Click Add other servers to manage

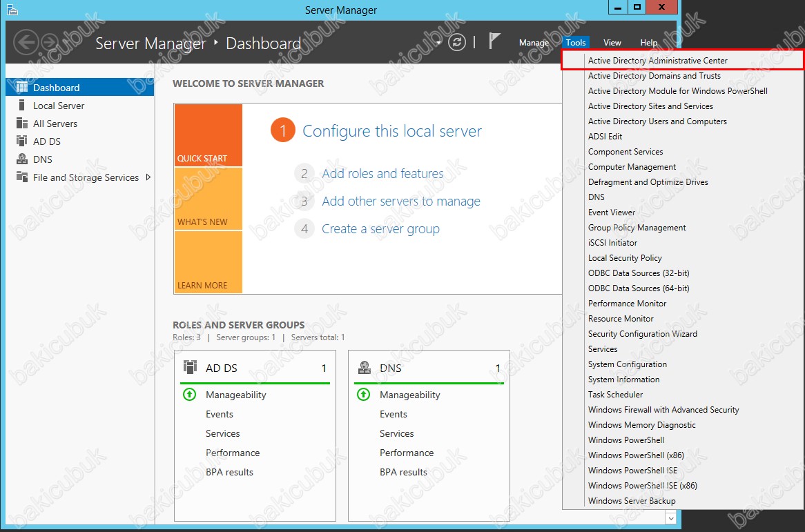point(401,201)
